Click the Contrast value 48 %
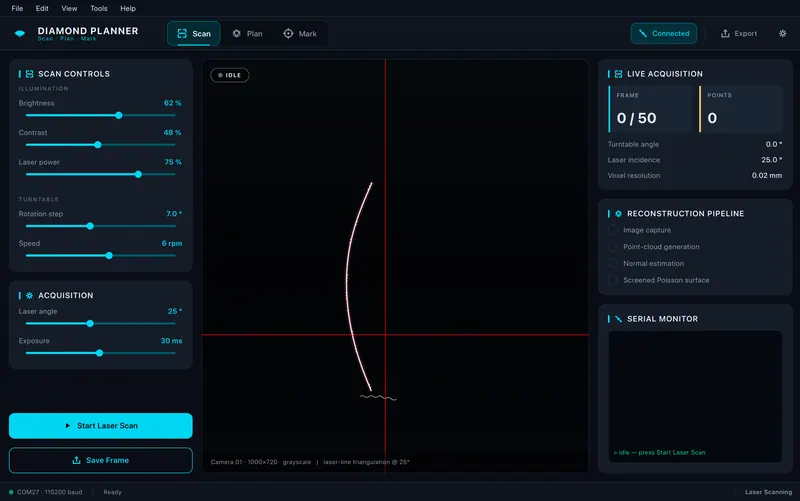 (x=172, y=133)
